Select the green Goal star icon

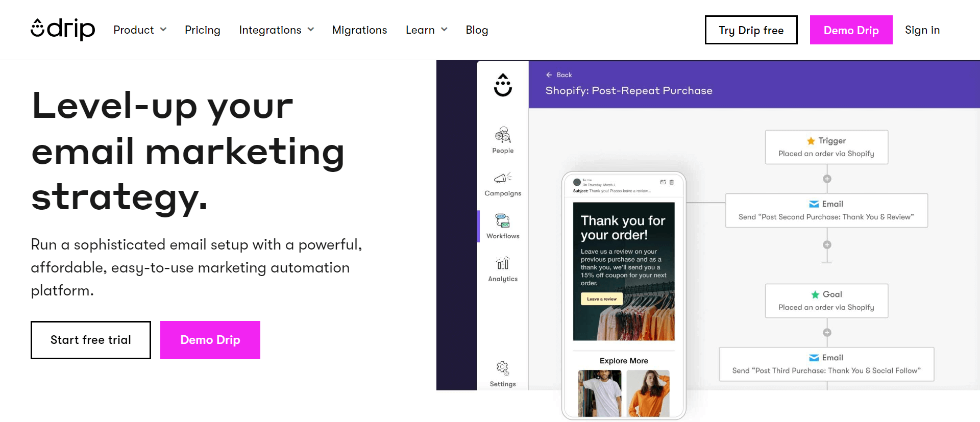click(816, 294)
